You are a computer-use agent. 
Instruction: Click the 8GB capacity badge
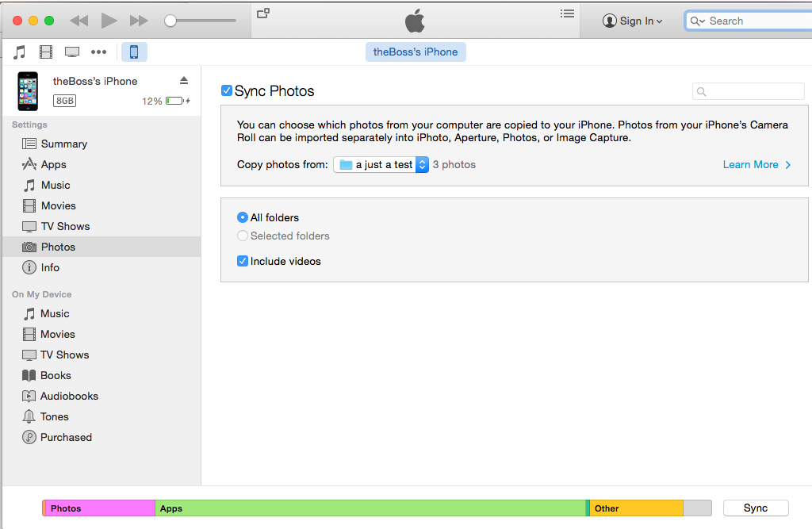click(x=65, y=101)
